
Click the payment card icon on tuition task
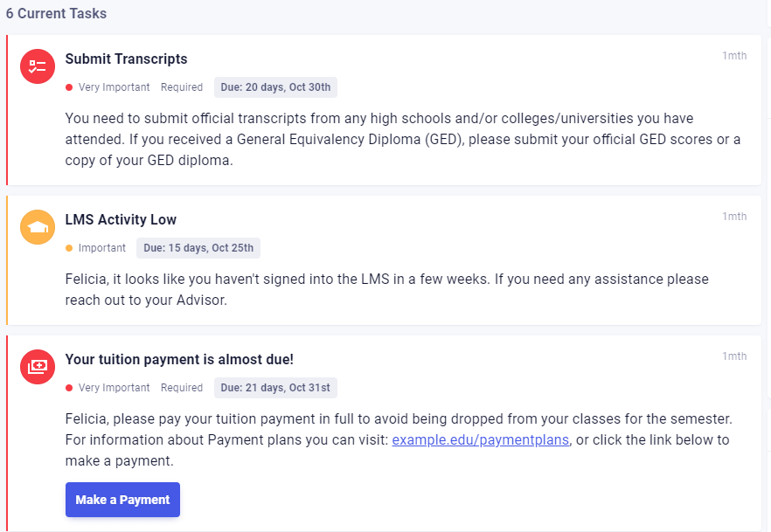pyautogui.click(x=37, y=367)
